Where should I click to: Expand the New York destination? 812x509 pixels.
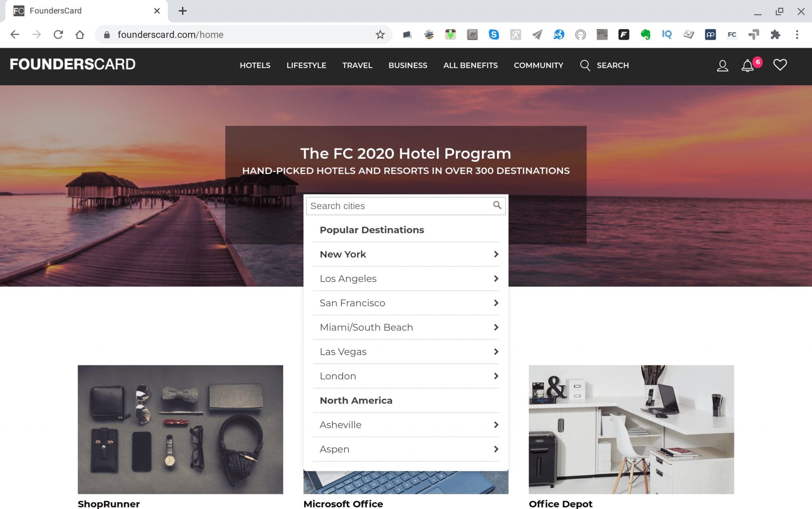[x=496, y=254]
